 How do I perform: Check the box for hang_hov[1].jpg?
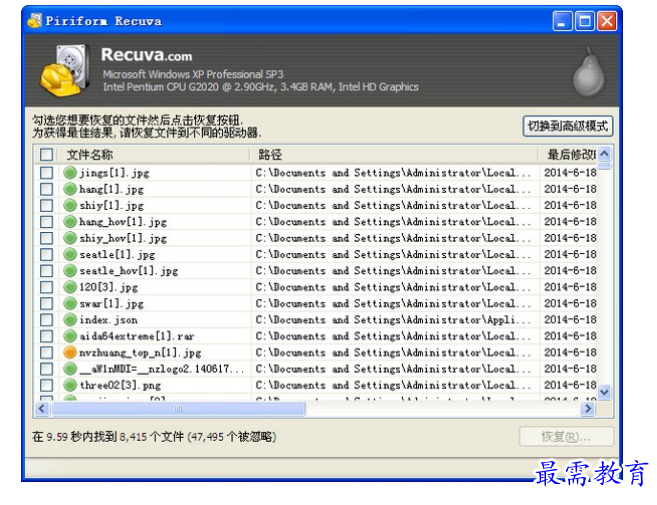(47, 222)
